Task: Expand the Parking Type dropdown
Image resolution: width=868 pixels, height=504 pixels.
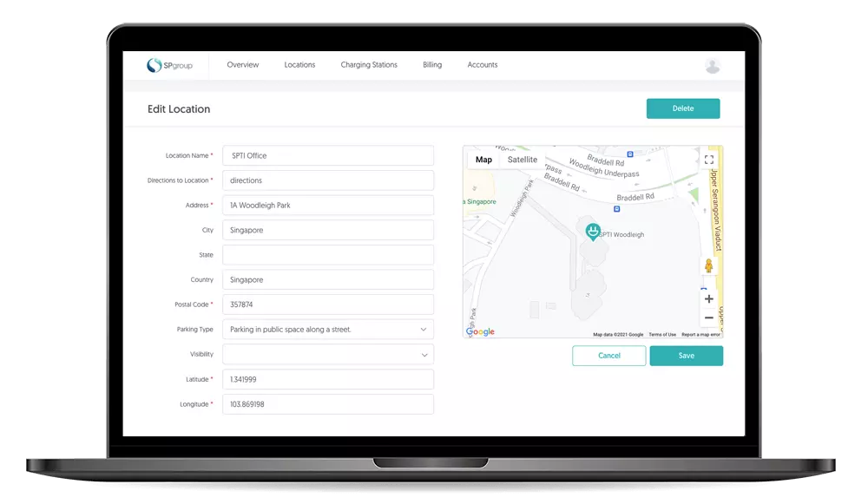Action: coord(328,329)
